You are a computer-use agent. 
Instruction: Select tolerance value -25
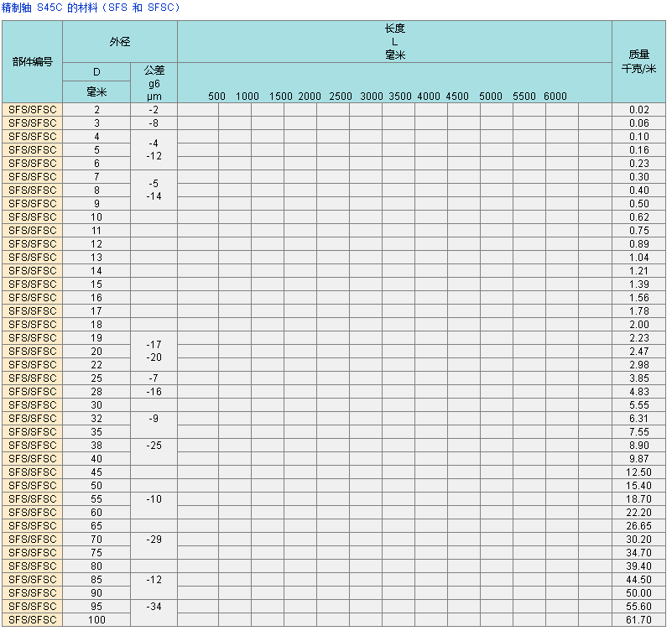(154, 446)
